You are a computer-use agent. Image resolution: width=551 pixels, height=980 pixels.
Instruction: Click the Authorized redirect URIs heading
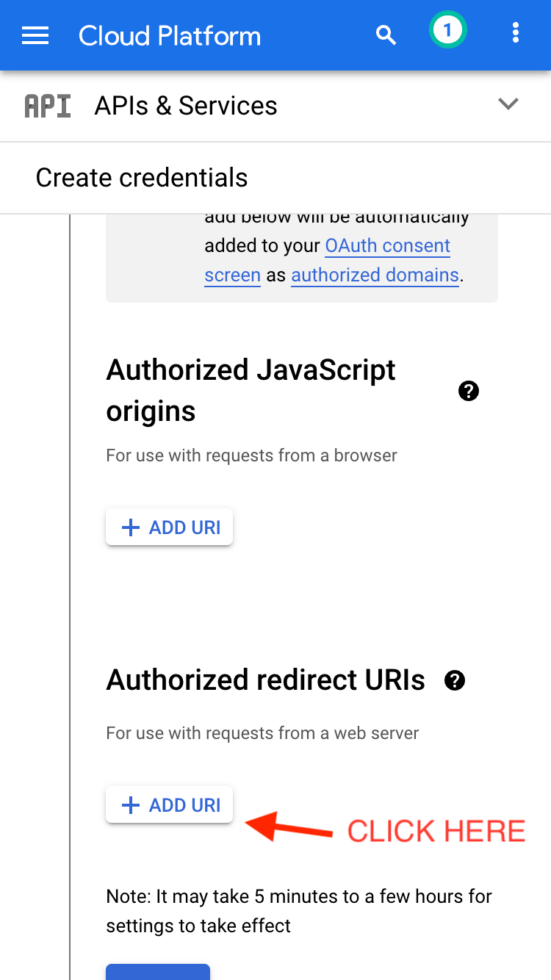tap(265, 680)
